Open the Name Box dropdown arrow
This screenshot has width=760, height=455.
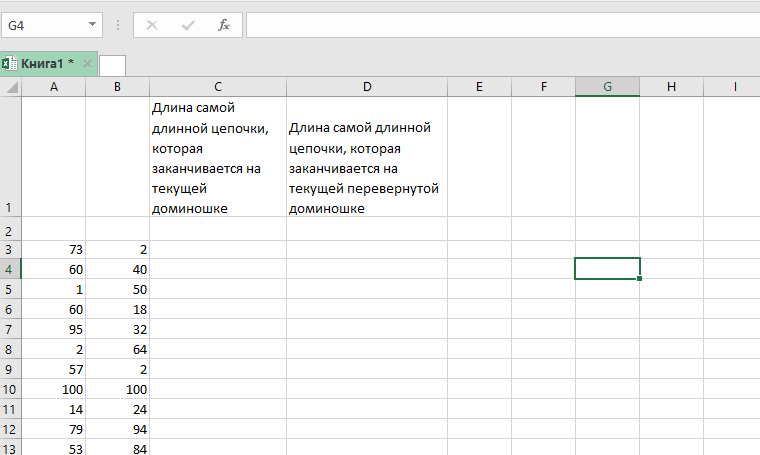click(92, 25)
